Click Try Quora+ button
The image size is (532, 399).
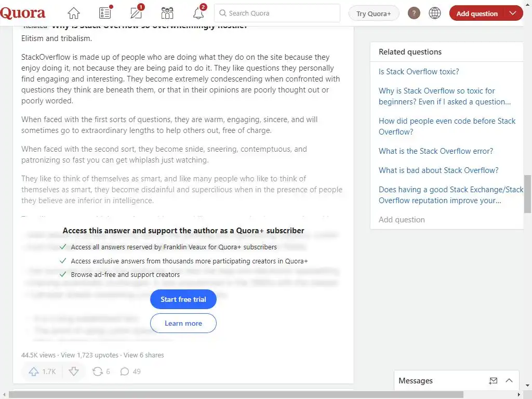click(374, 14)
